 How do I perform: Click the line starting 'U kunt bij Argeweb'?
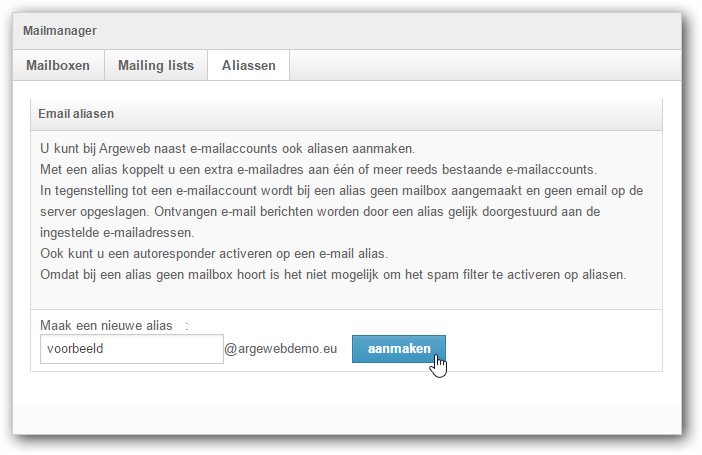pos(227,149)
